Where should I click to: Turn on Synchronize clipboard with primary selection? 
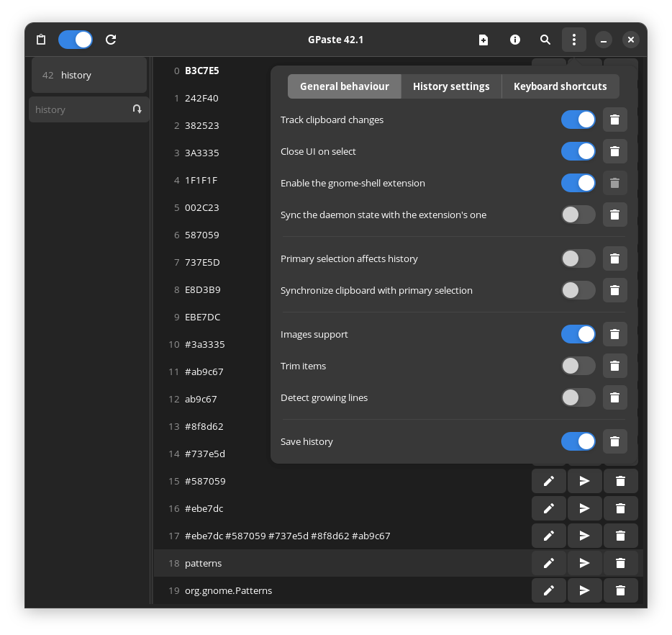point(578,290)
